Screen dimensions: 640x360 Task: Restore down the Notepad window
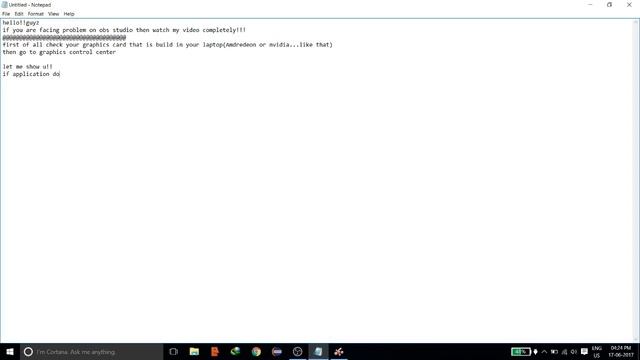[x=609, y=5]
